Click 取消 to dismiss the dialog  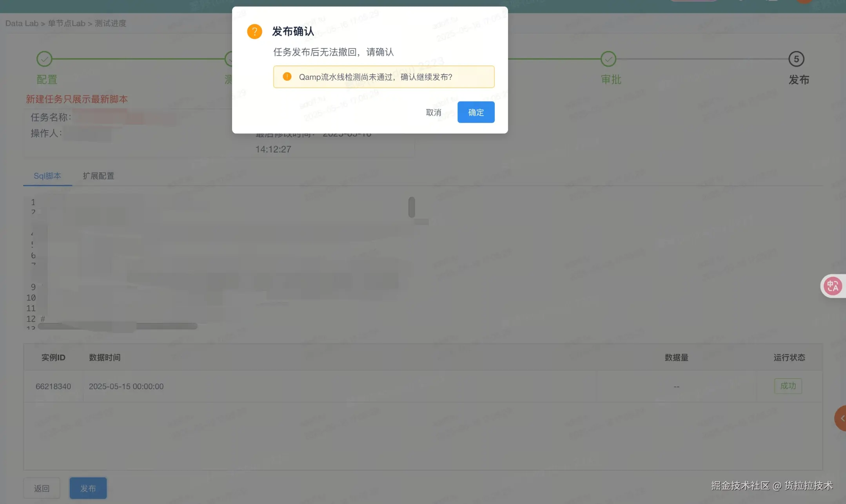pyautogui.click(x=434, y=112)
